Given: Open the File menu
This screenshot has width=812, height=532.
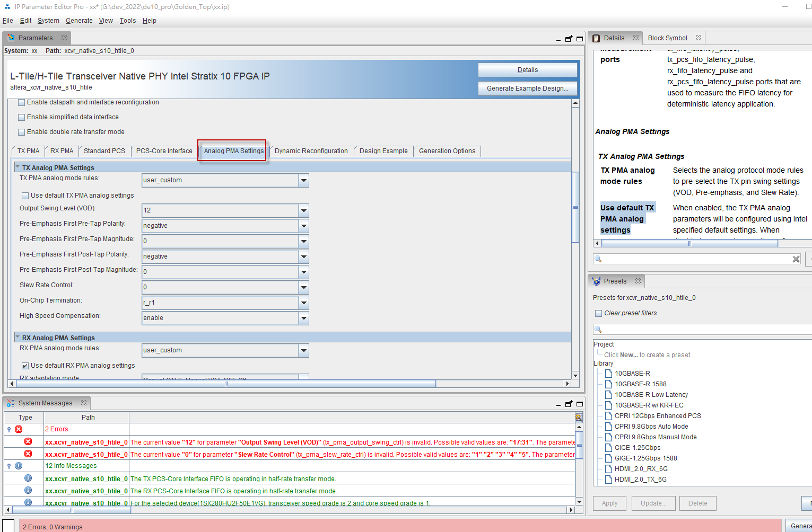Looking at the screenshot, I should (x=8, y=21).
